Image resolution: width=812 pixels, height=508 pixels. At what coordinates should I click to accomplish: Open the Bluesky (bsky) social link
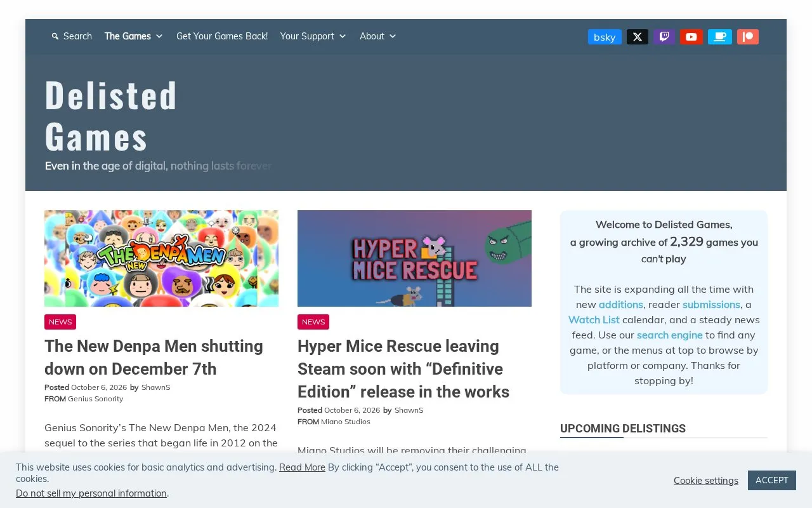(605, 37)
